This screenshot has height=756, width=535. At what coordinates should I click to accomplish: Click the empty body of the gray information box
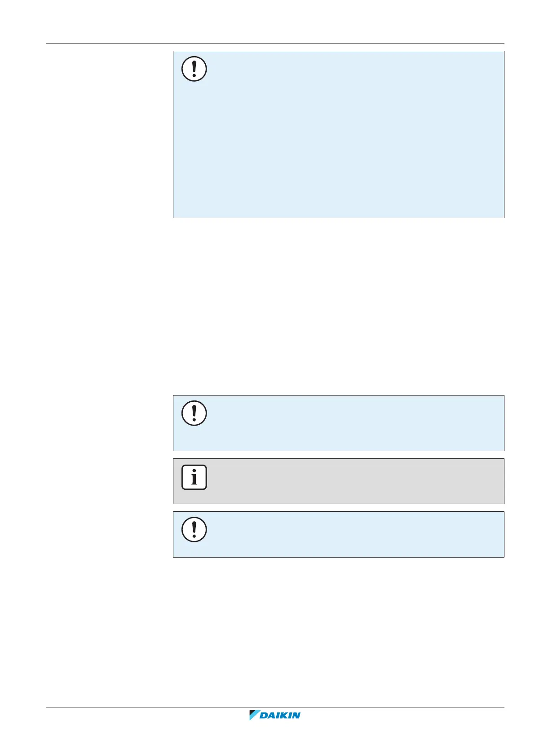350,481
